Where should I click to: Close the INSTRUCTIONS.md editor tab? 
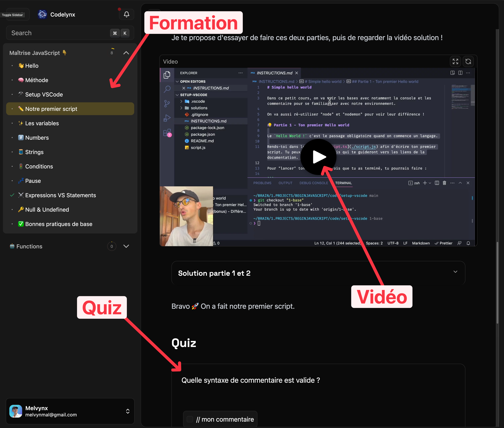(297, 73)
